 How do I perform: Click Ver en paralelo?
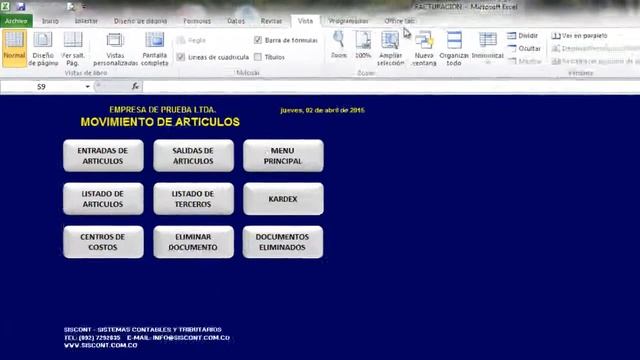(x=580, y=36)
